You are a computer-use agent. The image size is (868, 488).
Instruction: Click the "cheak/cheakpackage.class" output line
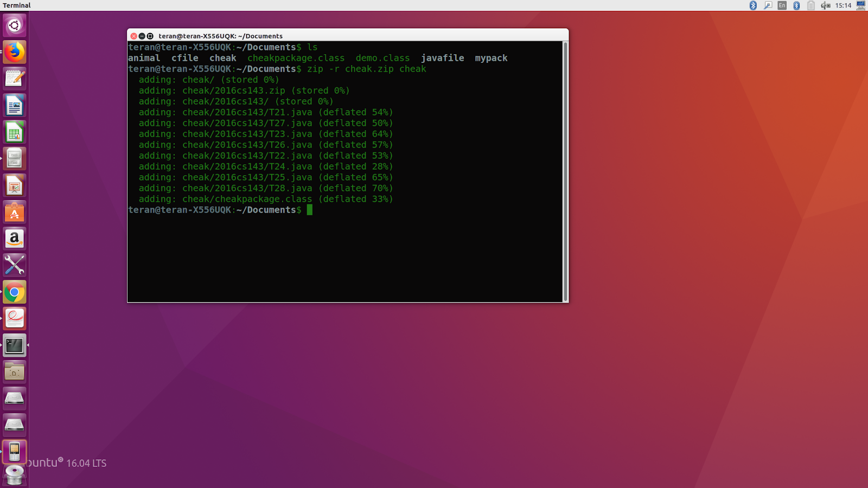pyautogui.click(x=266, y=199)
